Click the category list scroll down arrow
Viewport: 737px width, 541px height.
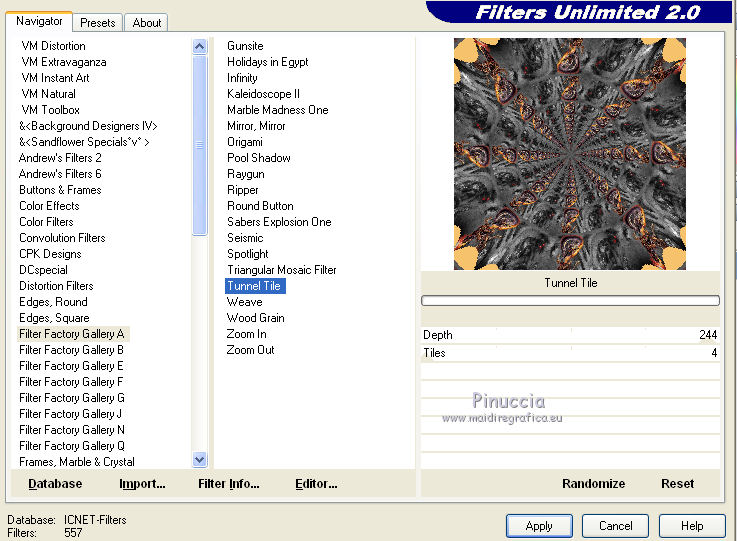point(199,459)
